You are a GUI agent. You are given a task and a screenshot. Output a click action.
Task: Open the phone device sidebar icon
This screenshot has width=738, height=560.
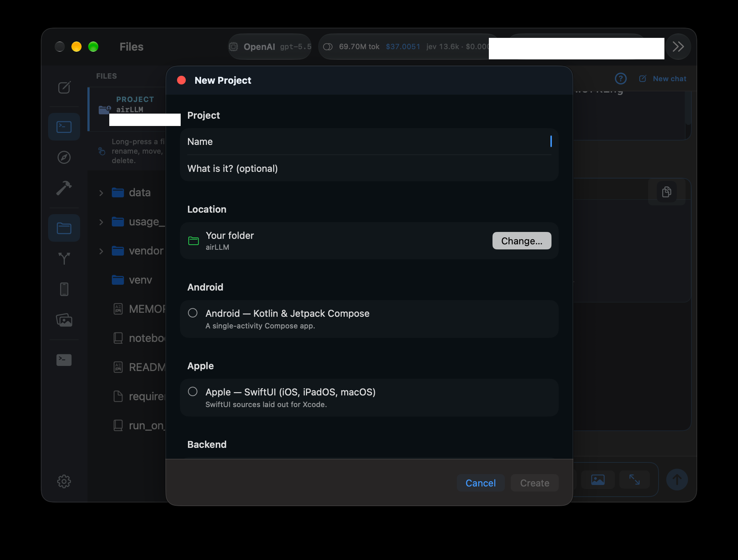point(64,289)
